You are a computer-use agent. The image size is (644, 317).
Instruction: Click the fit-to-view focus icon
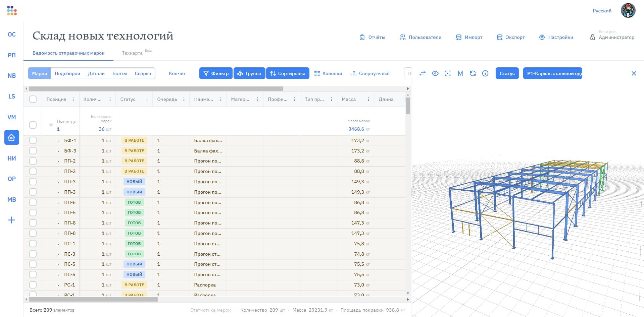[x=448, y=73]
